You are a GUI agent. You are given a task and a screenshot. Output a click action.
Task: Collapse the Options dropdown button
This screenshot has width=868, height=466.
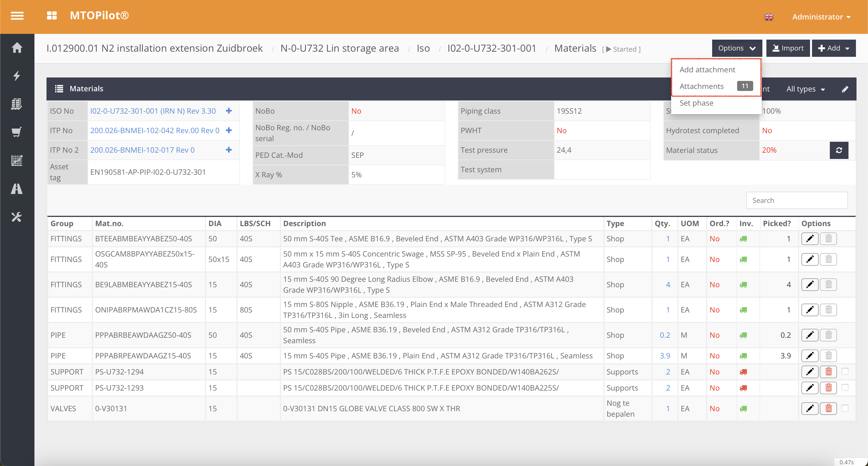click(737, 48)
